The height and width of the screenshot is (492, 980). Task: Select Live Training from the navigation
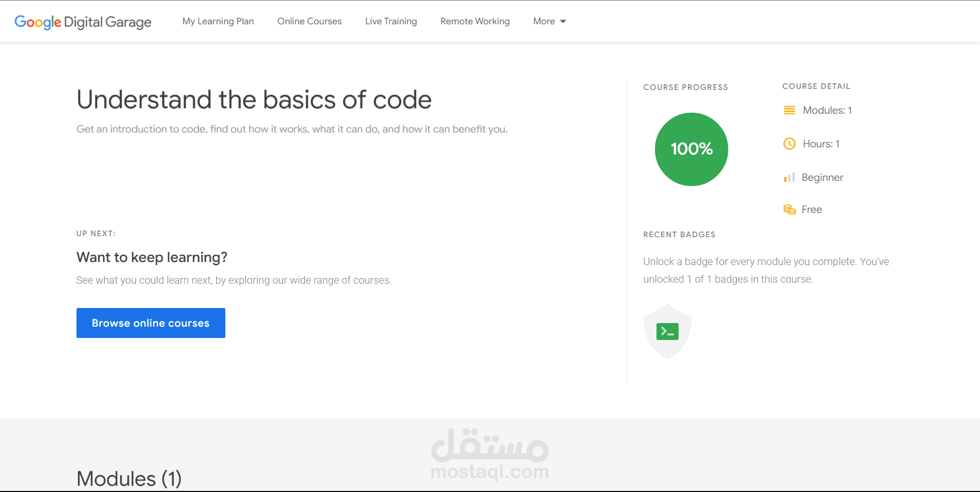pos(391,21)
